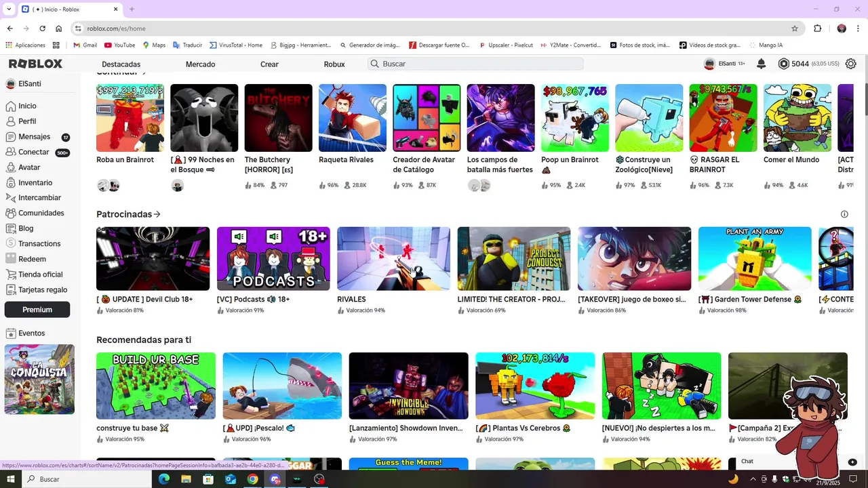Open Tienda oficial in the sidebar
Viewport: 868px width, 488px height.
(40, 274)
